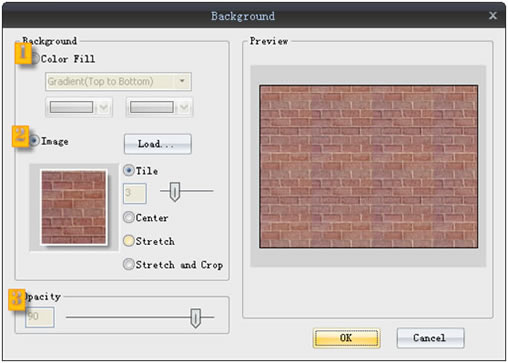508x363 pixels.
Task: Select Stretch and Crop option
Action: point(129,264)
